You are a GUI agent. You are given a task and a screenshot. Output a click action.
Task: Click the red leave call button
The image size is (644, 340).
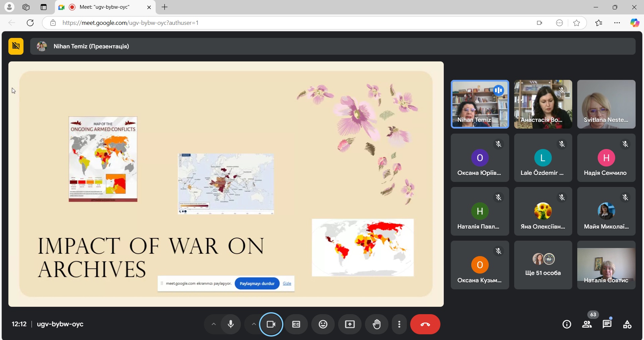point(425,324)
